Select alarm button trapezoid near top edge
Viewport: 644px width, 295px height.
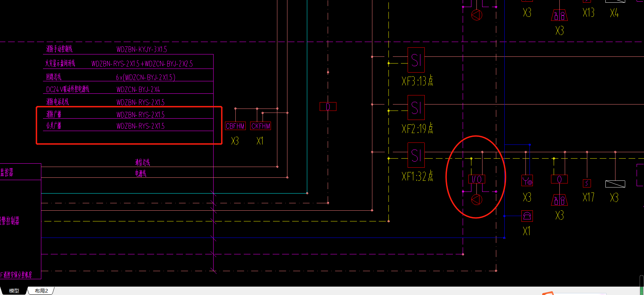tap(559, 15)
